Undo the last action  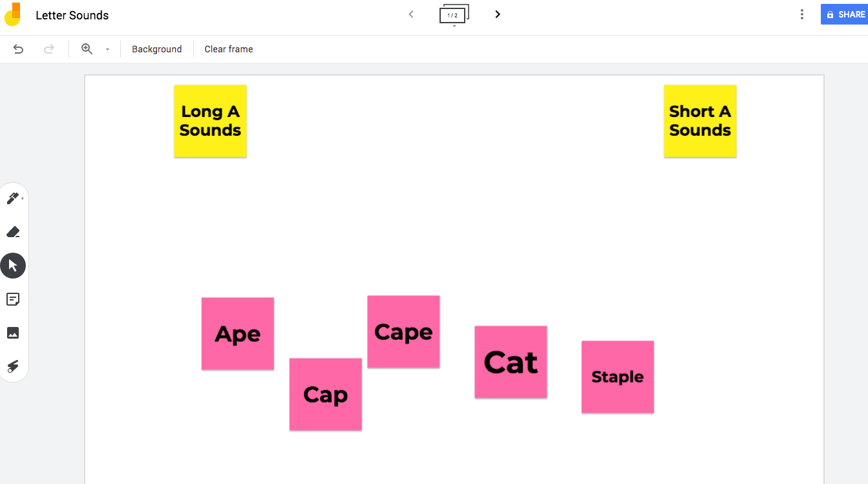(18, 49)
